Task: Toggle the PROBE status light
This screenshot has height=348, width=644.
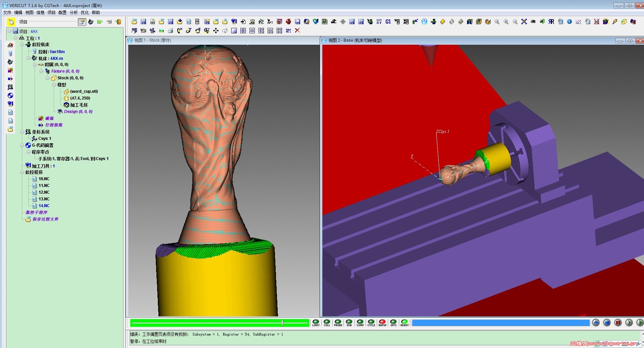Action: (x=338, y=323)
